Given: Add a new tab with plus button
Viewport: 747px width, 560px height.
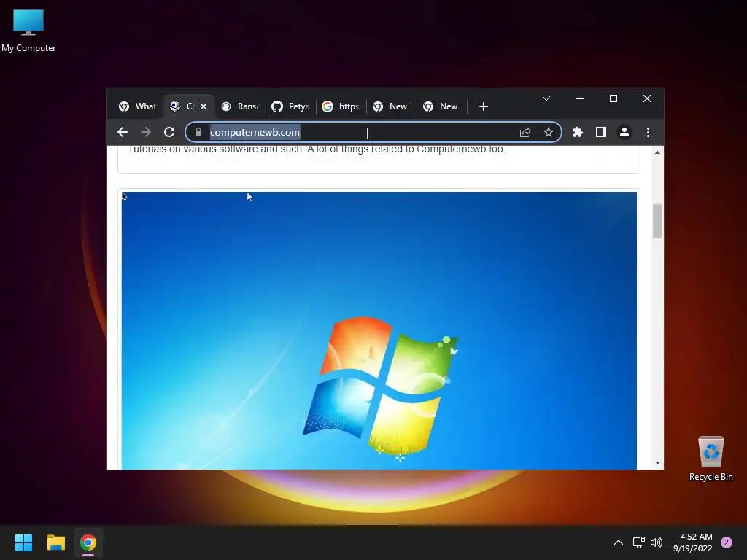Looking at the screenshot, I should coord(484,106).
